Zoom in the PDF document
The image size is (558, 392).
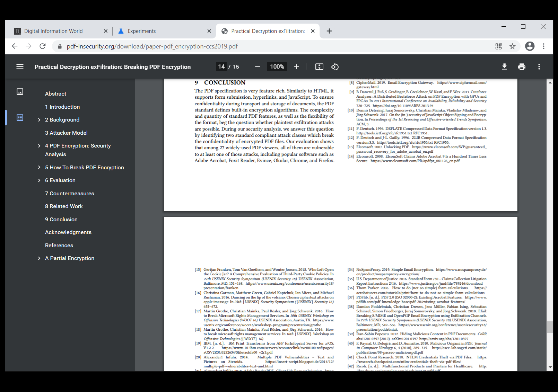(x=296, y=67)
